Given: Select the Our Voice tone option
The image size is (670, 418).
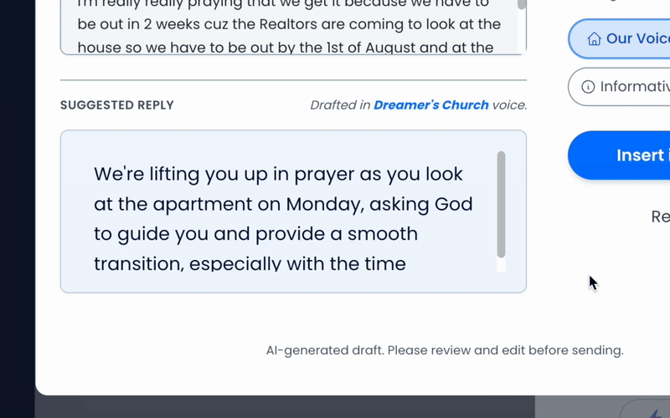Looking at the screenshot, I should click(x=619, y=39).
